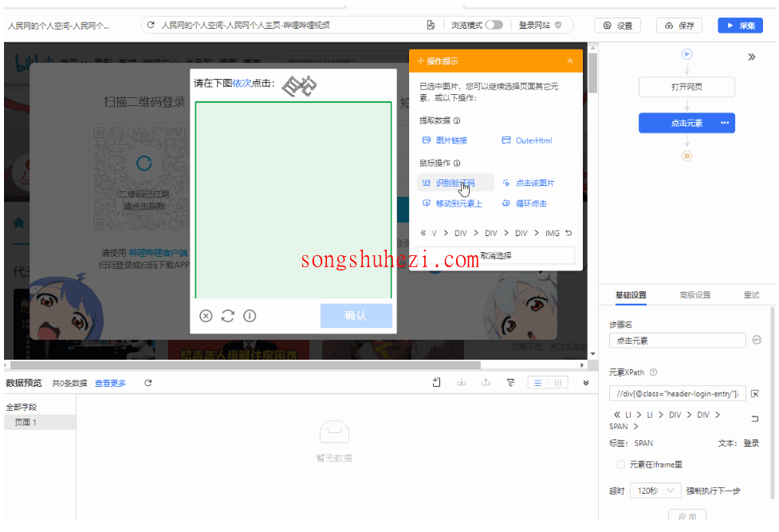Click the 步骤名 step name input field
Screen dimensions: 779x532
click(x=678, y=341)
